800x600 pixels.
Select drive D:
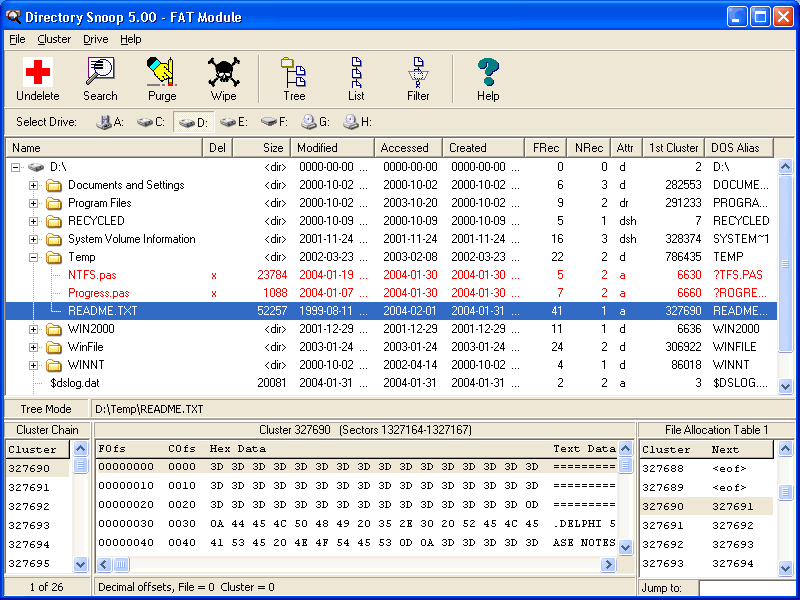[193, 122]
